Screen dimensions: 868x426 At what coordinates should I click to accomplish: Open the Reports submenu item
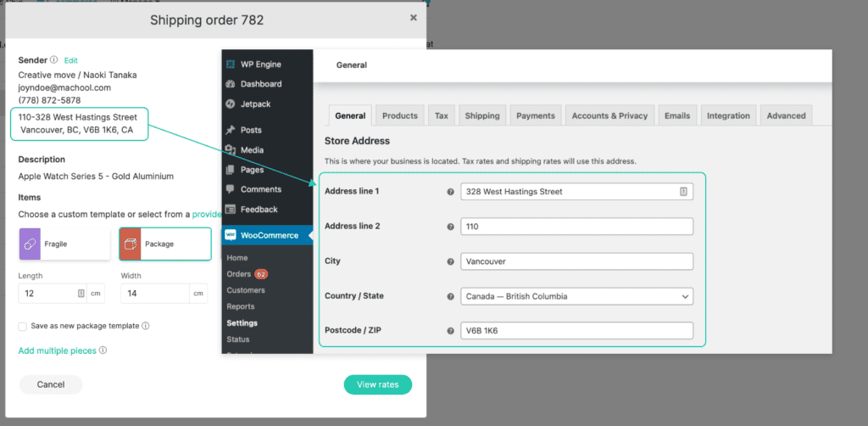[240, 306]
